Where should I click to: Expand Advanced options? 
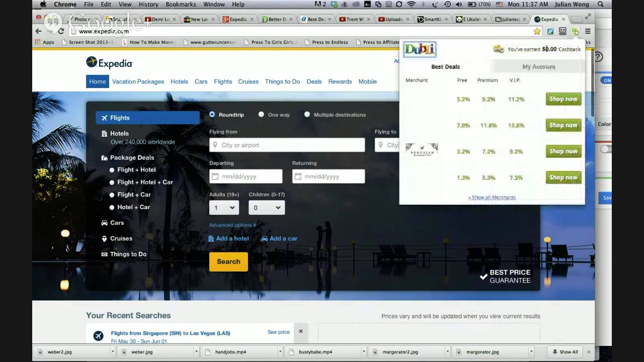click(x=232, y=225)
